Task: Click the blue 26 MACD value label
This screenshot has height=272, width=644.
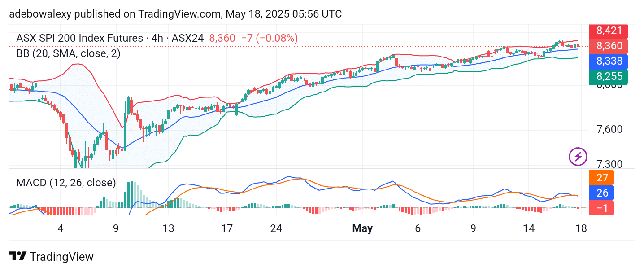Action: (x=602, y=193)
